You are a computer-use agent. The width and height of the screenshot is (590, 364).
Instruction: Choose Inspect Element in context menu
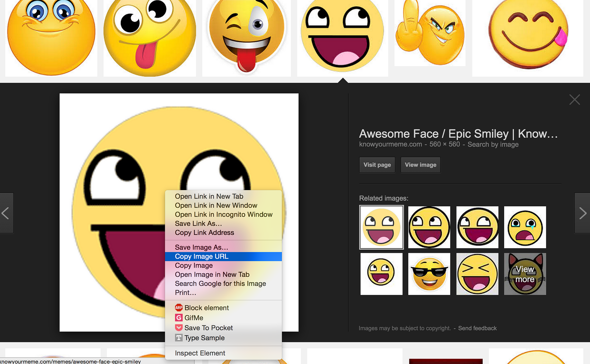(x=200, y=353)
